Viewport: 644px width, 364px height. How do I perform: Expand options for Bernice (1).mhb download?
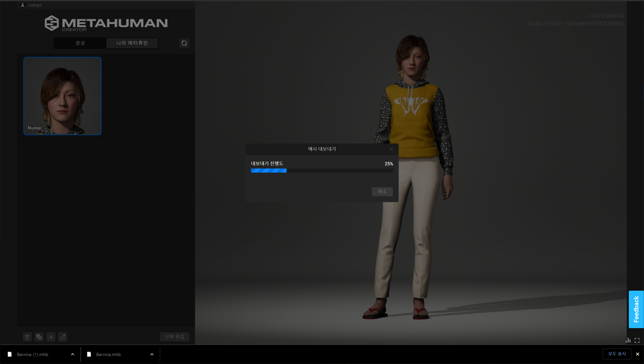pos(73,354)
